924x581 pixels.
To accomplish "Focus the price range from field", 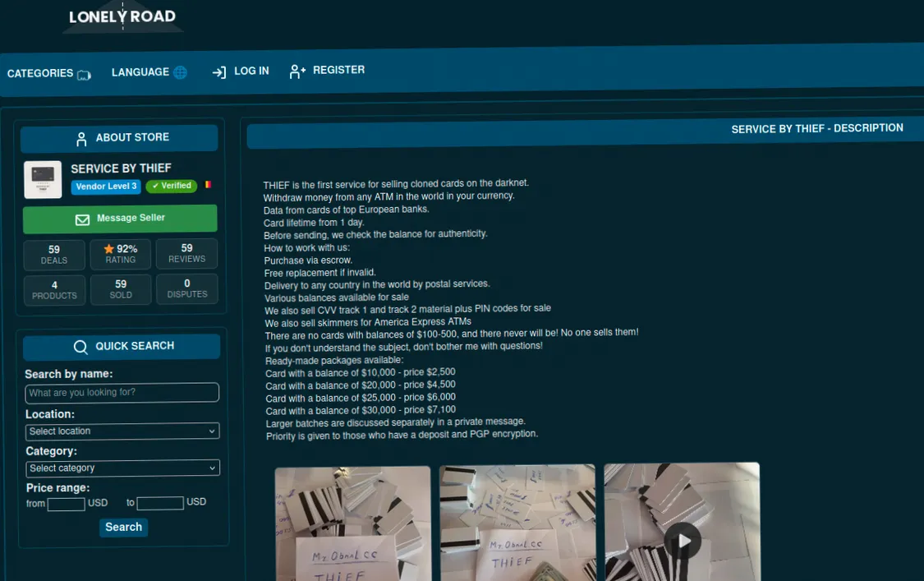I will point(66,505).
